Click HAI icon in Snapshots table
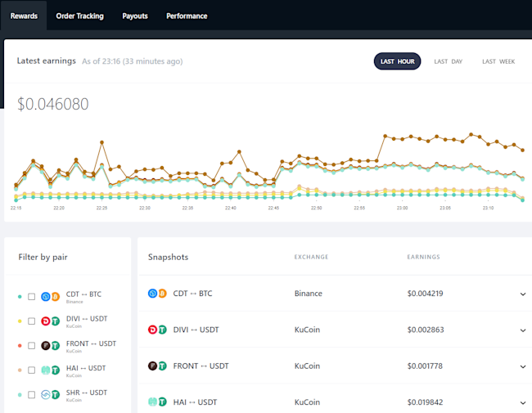Screen dimensions: 532x413 coord(153,402)
